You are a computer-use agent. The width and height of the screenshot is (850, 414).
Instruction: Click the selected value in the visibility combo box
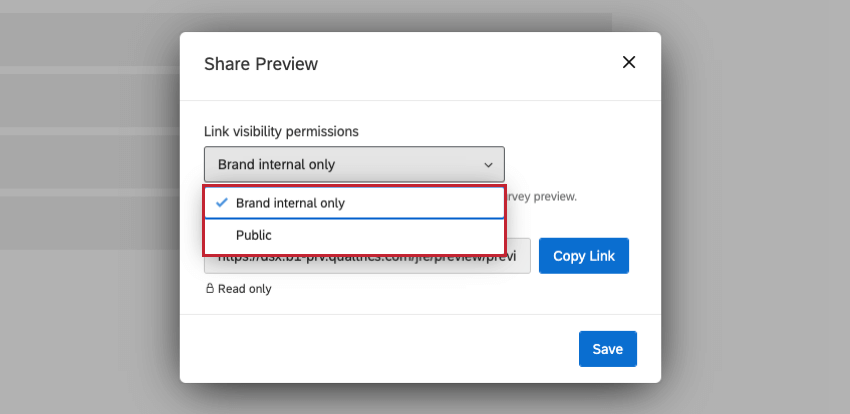click(277, 164)
